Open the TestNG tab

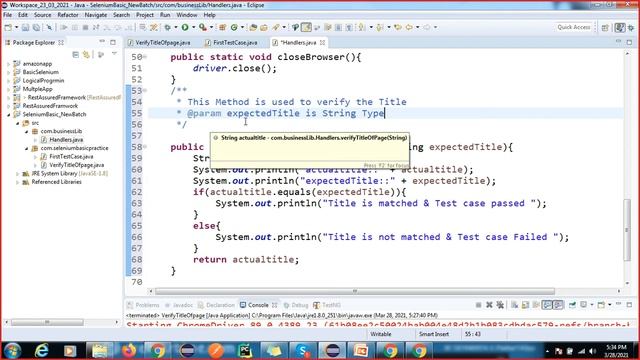click(327, 305)
